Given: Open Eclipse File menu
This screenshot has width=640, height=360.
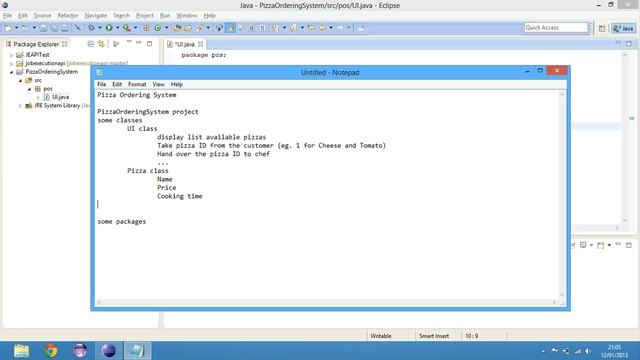Looking at the screenshot, I should coord(7,16).
